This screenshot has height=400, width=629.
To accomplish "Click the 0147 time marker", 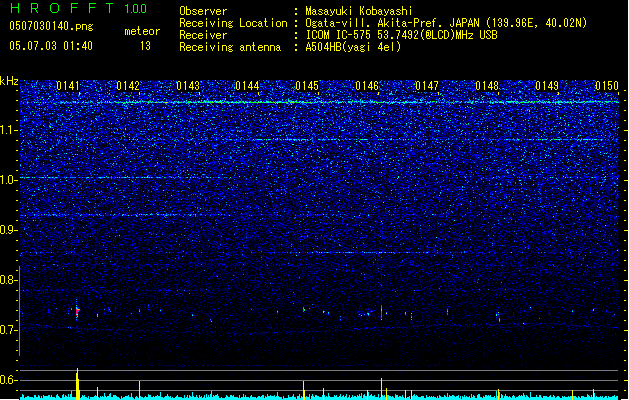I will pyautogui.click(x=427, y=86).
